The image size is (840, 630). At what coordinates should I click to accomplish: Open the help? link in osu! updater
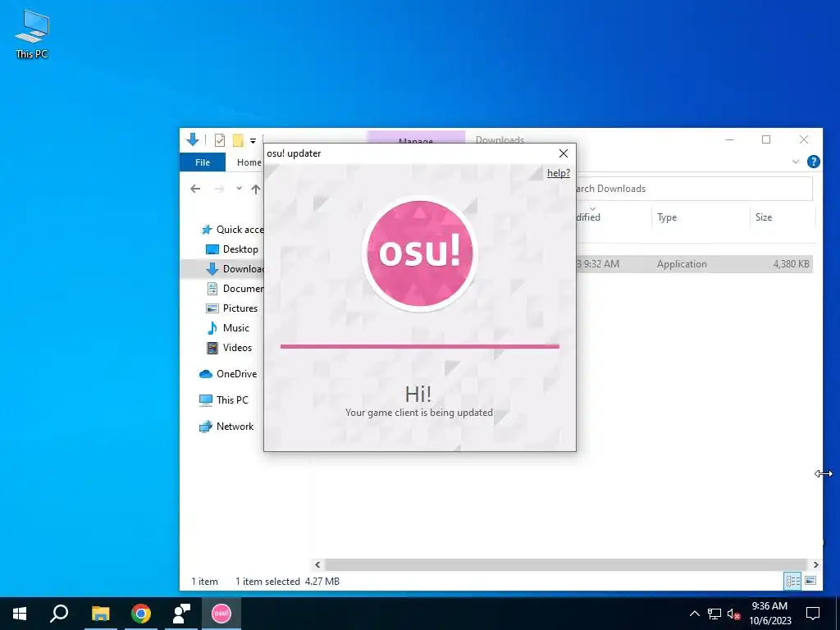tap(558, 173)
